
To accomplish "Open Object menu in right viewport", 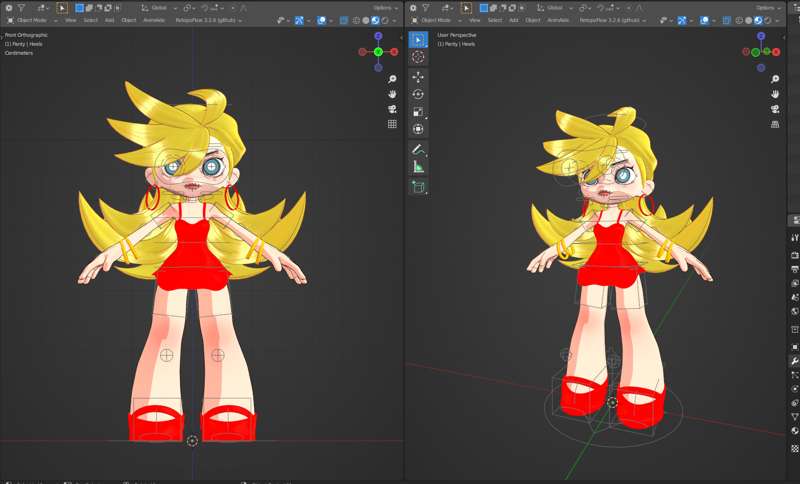I will coord(533,20).
